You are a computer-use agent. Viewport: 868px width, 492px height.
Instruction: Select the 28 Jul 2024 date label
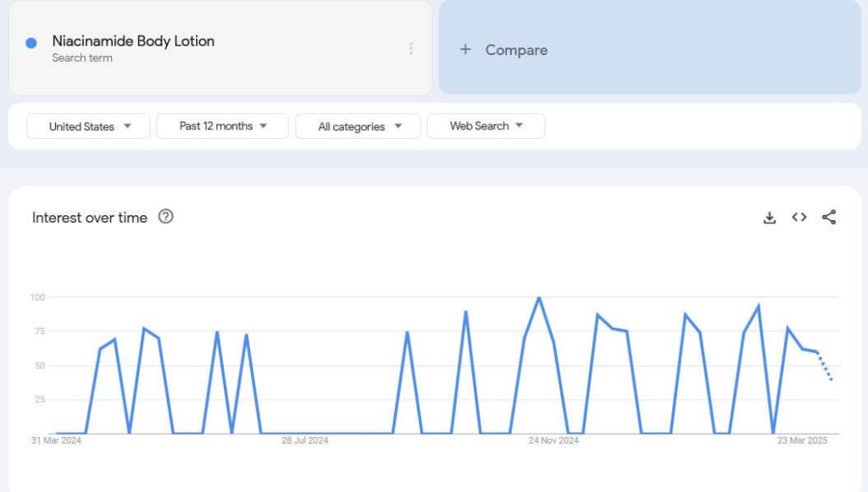click(305, 440)
